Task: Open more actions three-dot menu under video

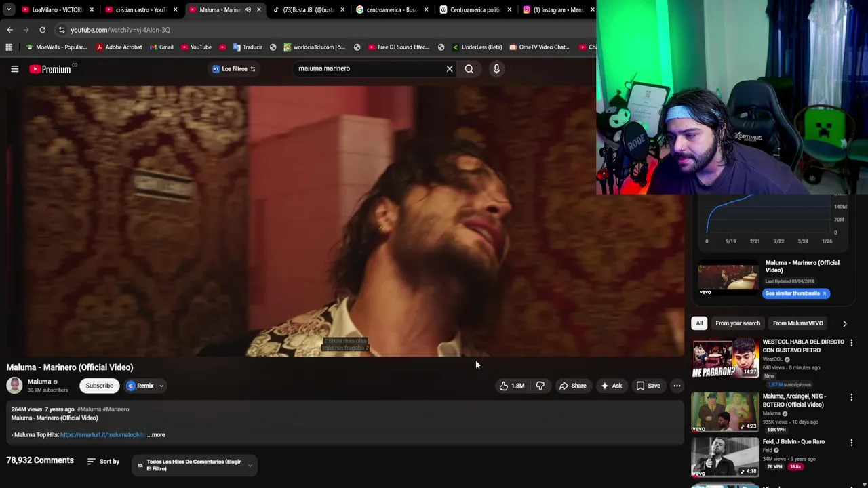Action: pyautogui.click(x=677, y=386)
